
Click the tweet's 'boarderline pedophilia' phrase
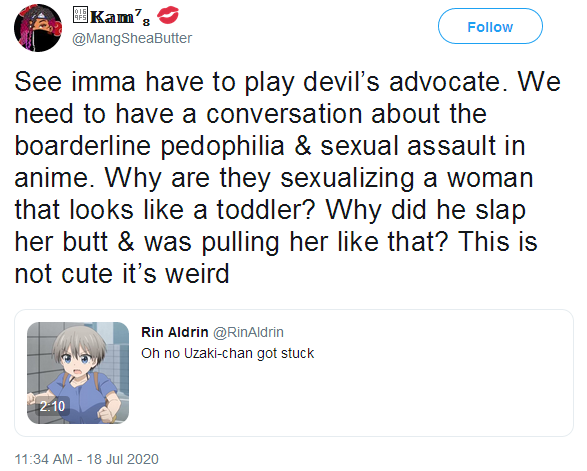pos(149,146)
